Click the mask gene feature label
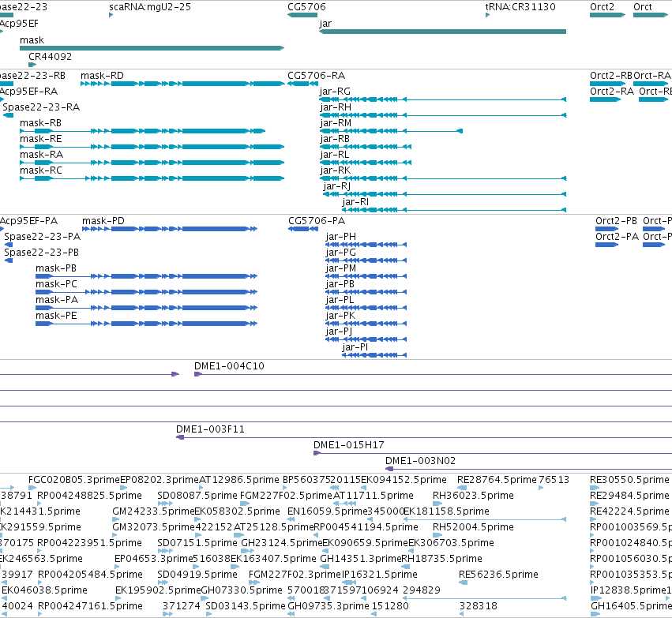This screenshot has height=618, width=672. click(32, 40)
